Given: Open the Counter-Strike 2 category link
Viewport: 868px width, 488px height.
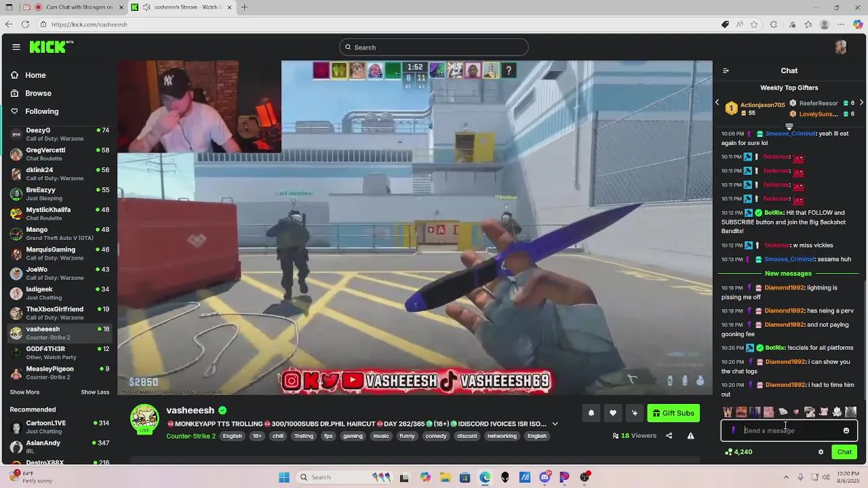Looking at the screenshot, I should (x=191, y=436).
